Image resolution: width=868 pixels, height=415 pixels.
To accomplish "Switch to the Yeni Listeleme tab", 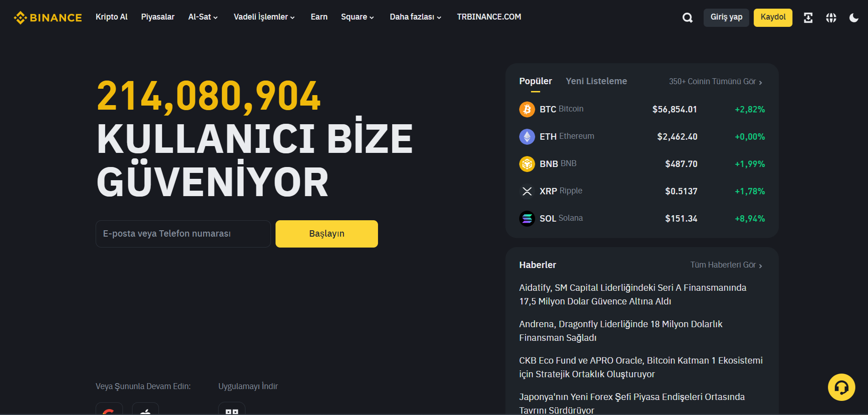I will click(596, 81).
